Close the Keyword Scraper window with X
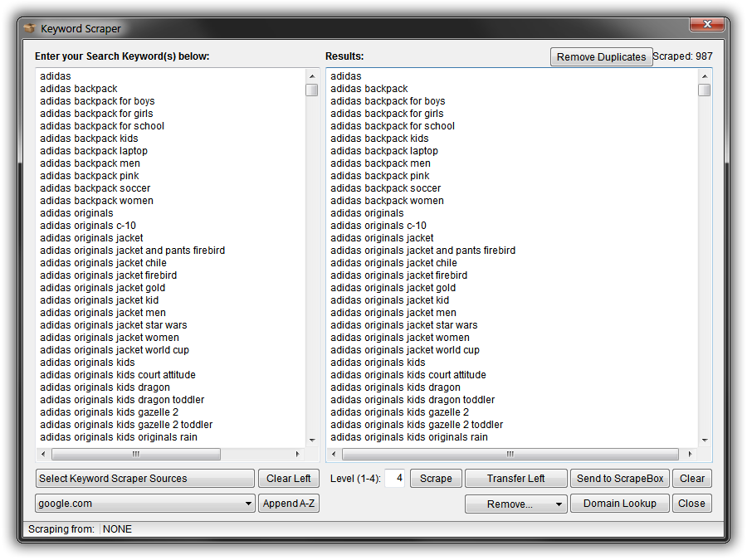The image size is (747, 560). pos(707,24)
